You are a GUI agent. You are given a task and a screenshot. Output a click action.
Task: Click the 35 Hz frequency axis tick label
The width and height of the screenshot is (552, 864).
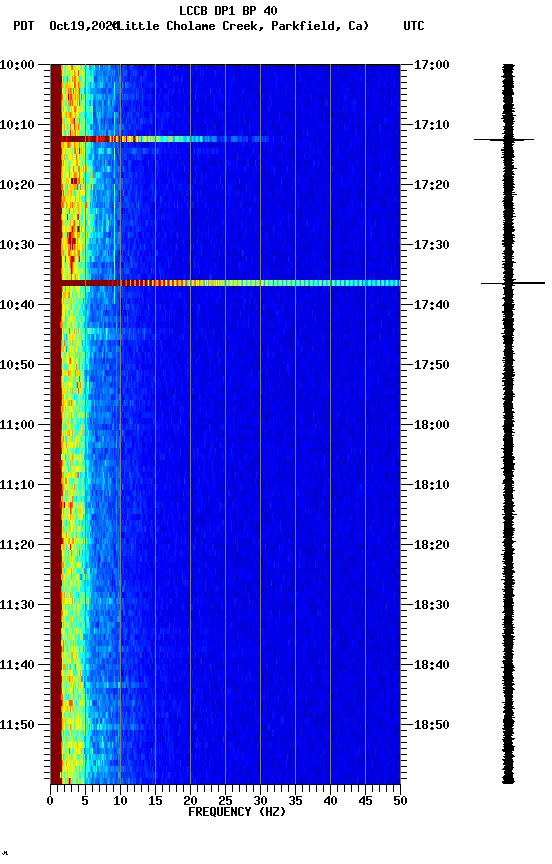[295, 801]
